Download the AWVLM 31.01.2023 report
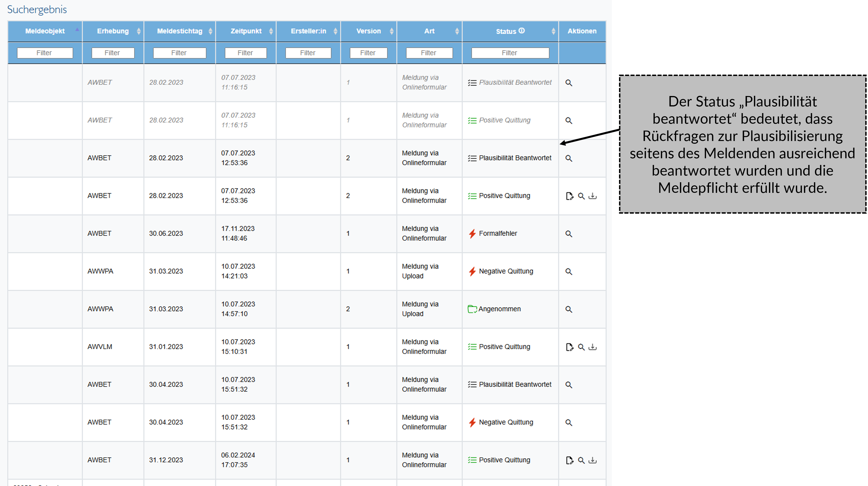 point(592,347)
